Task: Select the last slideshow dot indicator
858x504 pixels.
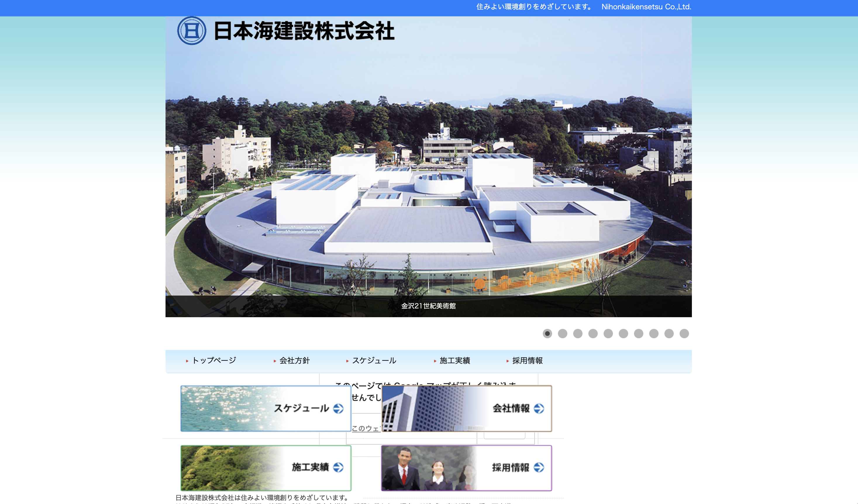Action: (684, 334)
